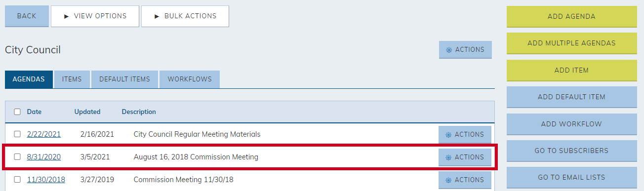Open the 8/31/2020 agenda date link
The width and height of the screenshot is (644, 191).
point(44,157)
